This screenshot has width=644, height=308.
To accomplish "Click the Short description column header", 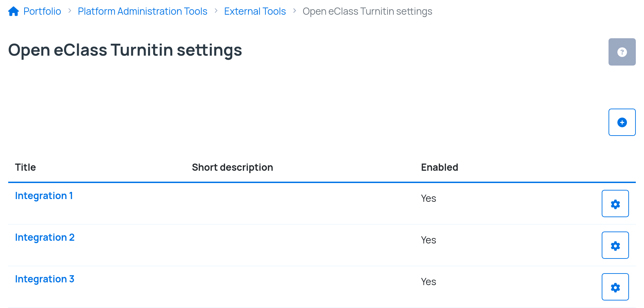I will [232, 167].
